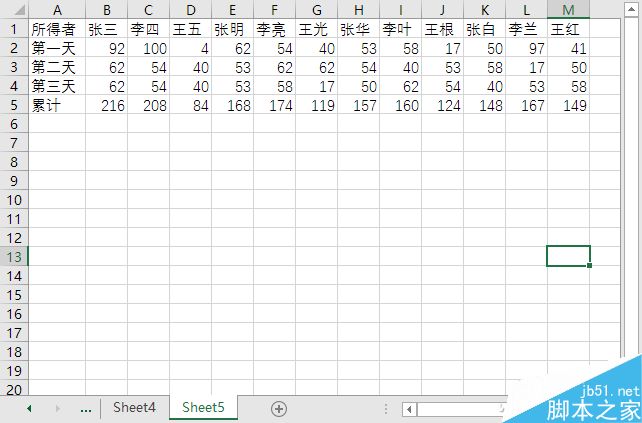The width and height of the screenshot is (642, 423).
Task: Select column F header
Action: 274,9
